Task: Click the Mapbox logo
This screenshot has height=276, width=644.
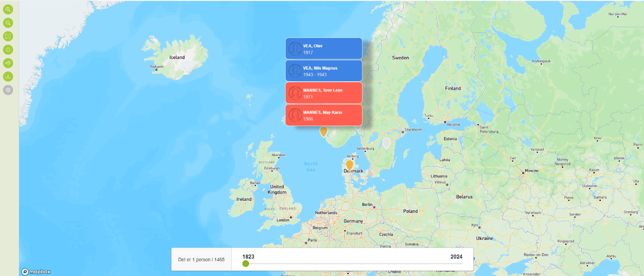Action: (x=36, y=271)
